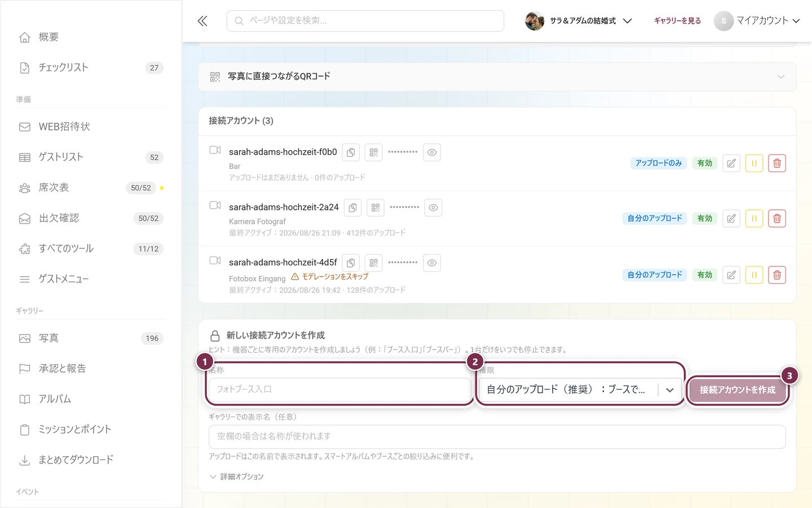Reveal password for sarah-adams-hochzeit-4d5f
The height and width of the screenshot is (508, 812).
[432, 263]
